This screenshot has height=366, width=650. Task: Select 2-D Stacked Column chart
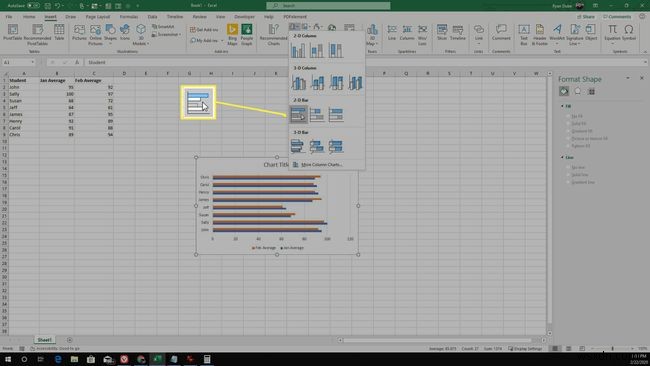(x=317, y=50)
